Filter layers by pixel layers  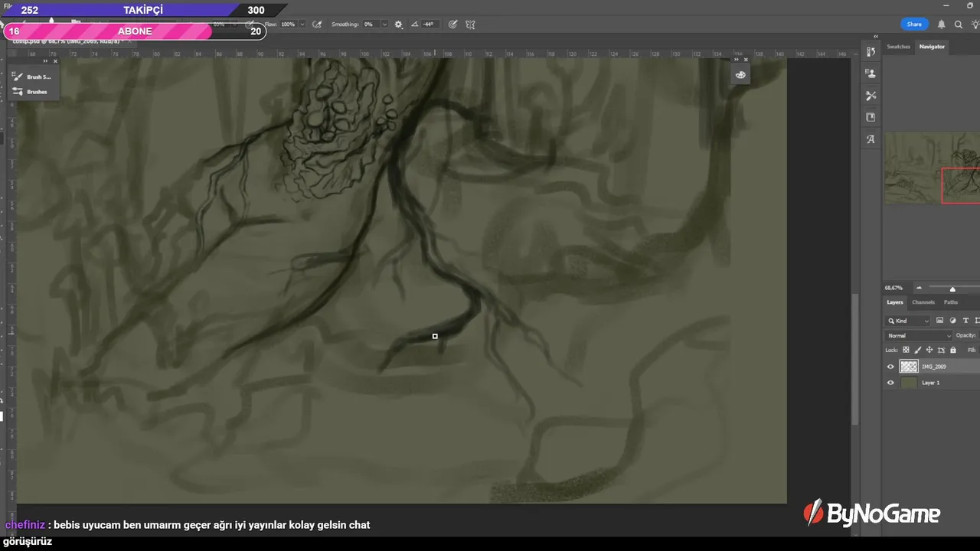pyautogui.click(x=939, y=321)
